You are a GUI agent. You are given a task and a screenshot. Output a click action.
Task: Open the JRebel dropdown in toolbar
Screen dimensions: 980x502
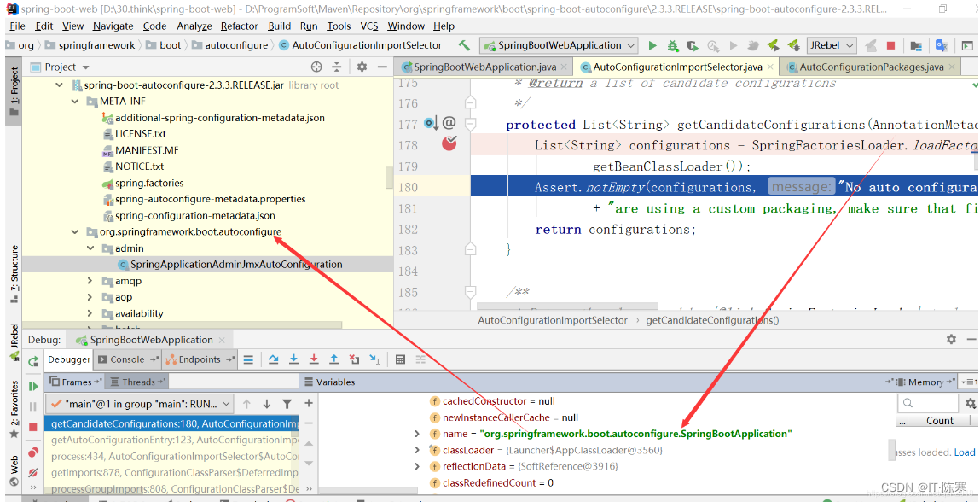pos(832,45)
